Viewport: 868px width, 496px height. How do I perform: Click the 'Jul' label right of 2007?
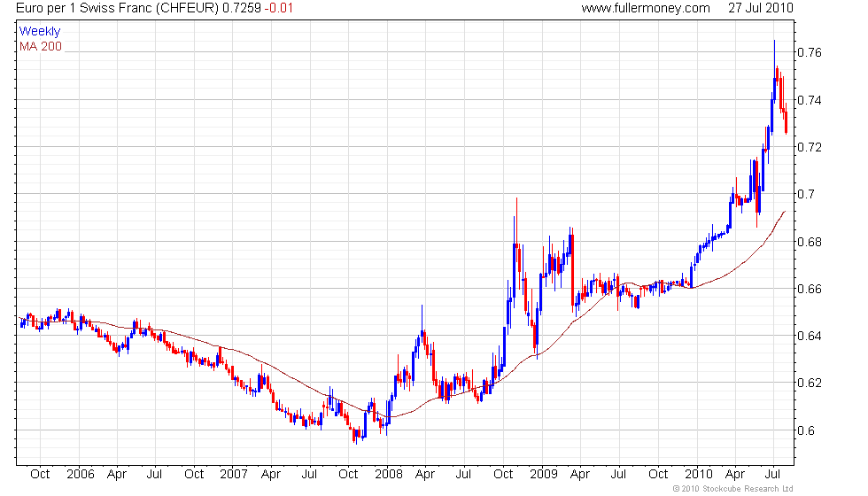(x=309, y=475)
